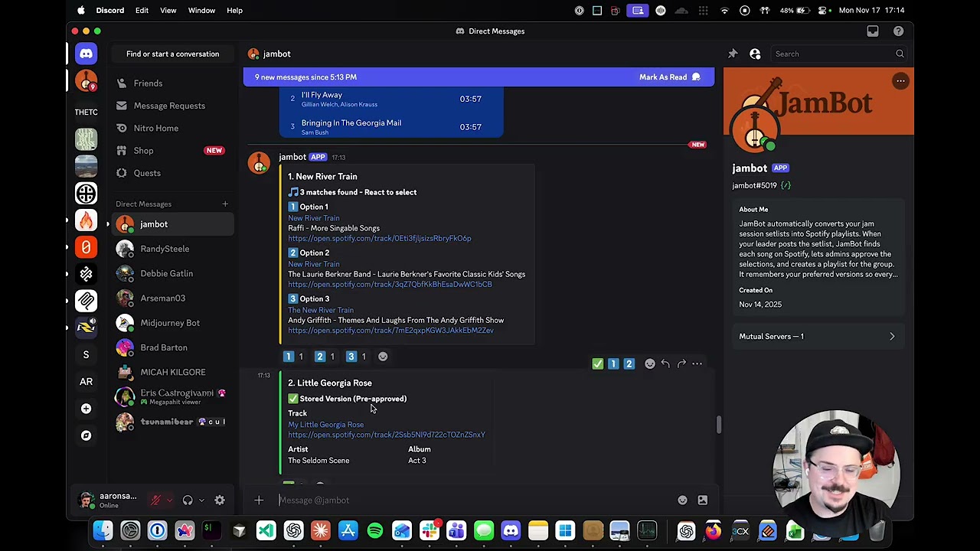Screen dimensions: 980x551
Task: Forward the hovered jambot message
Action: pyautogui.click(x=681, y=364)
